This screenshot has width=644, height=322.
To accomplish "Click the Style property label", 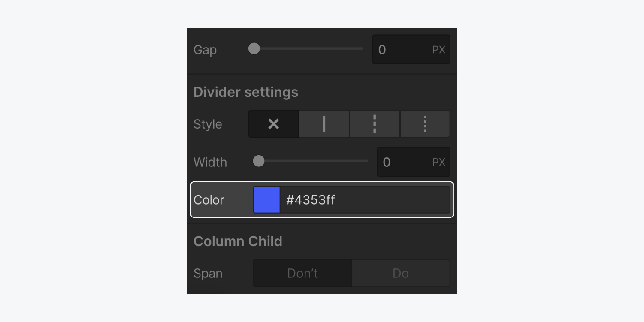I will pos(208,124).
